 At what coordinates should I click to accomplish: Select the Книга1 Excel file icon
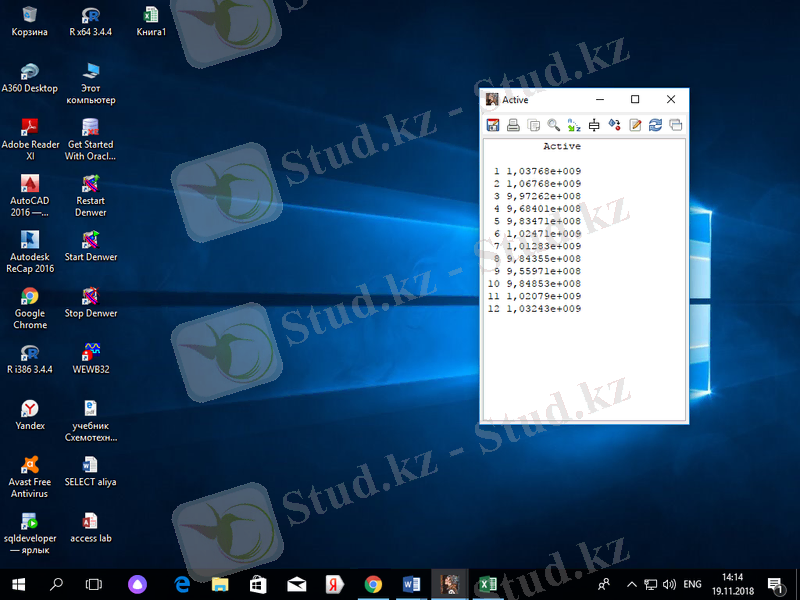click(x=151, y=20)
